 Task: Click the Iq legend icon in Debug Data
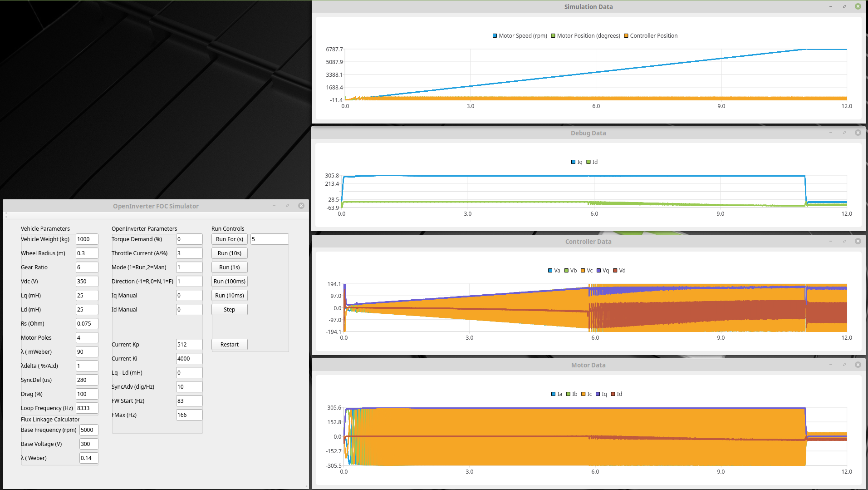click(573, 162)
